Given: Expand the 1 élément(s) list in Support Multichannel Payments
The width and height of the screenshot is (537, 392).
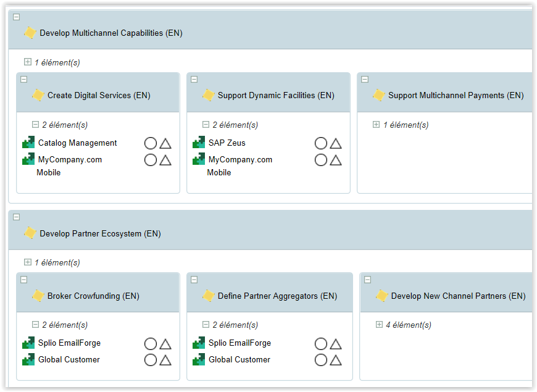Looking at the screenshot, I should [x=377, y=125].
